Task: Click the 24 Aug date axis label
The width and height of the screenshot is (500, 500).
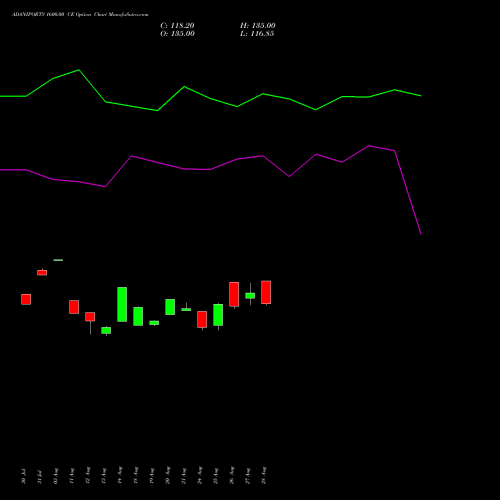Action: 199,475
